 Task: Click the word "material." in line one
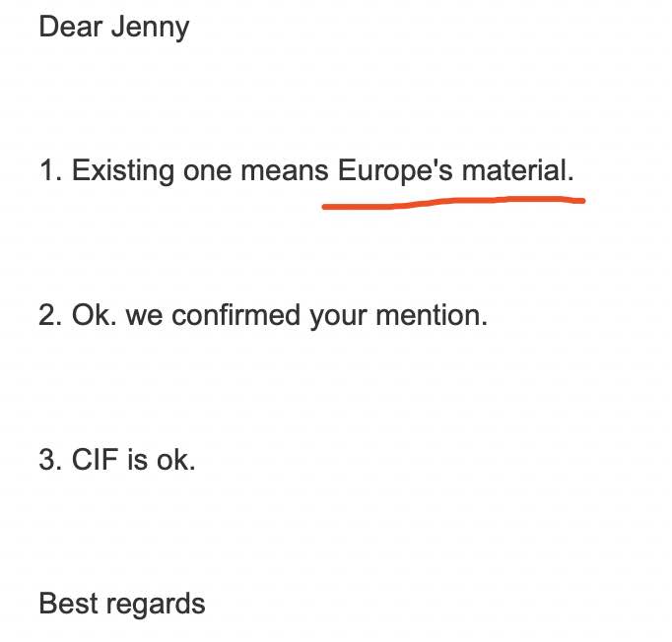point(517,170)
